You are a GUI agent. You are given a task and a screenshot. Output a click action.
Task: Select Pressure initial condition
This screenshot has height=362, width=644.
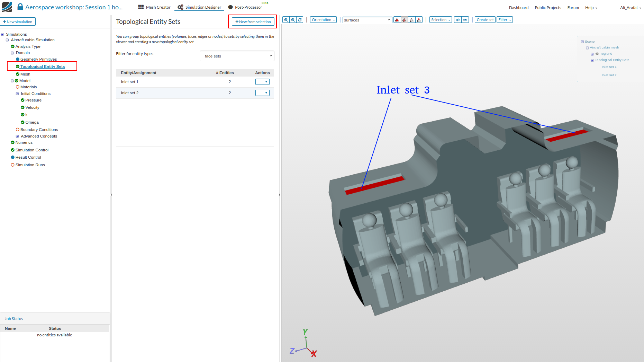pos(33,100)
